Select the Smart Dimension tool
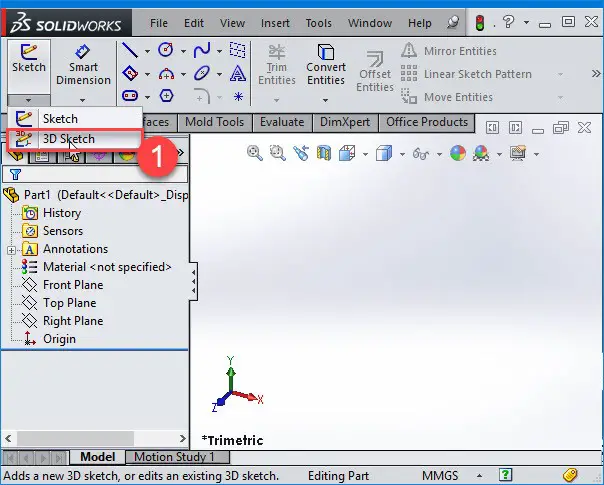 point(83,65)
